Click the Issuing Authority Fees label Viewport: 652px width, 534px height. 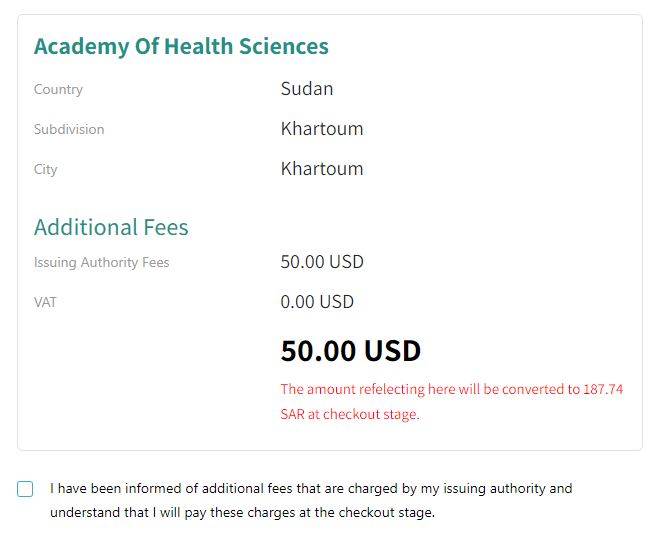pos(102,263)
